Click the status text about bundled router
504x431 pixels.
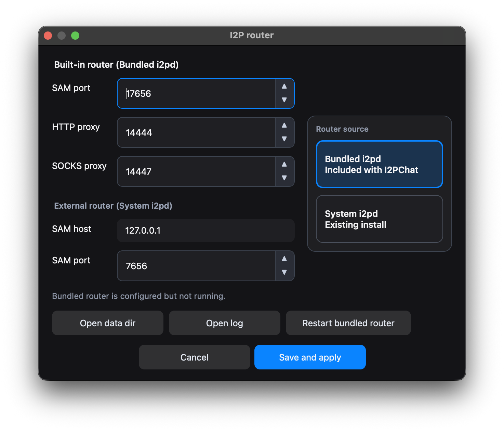coord(139,296)
